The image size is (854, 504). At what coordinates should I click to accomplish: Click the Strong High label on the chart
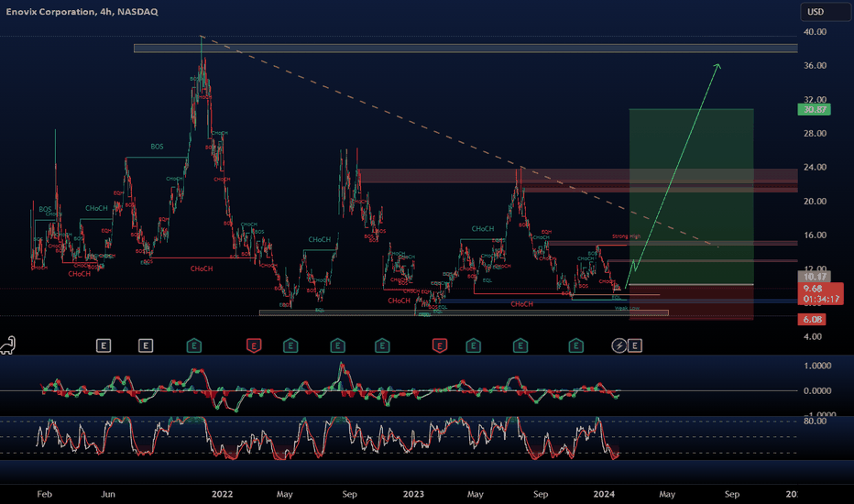[627, 236]
